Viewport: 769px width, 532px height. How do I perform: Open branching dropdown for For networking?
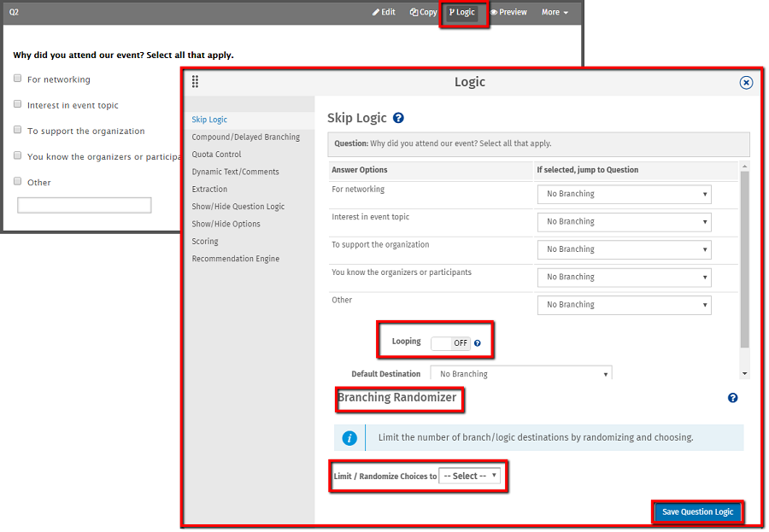pyautogui.click(x=625, y=194)
